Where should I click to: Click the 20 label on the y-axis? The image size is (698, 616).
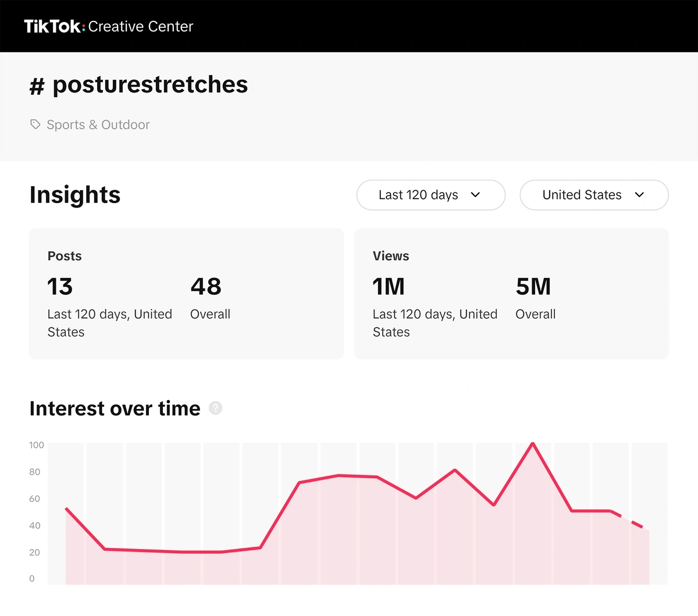(35, 552)
